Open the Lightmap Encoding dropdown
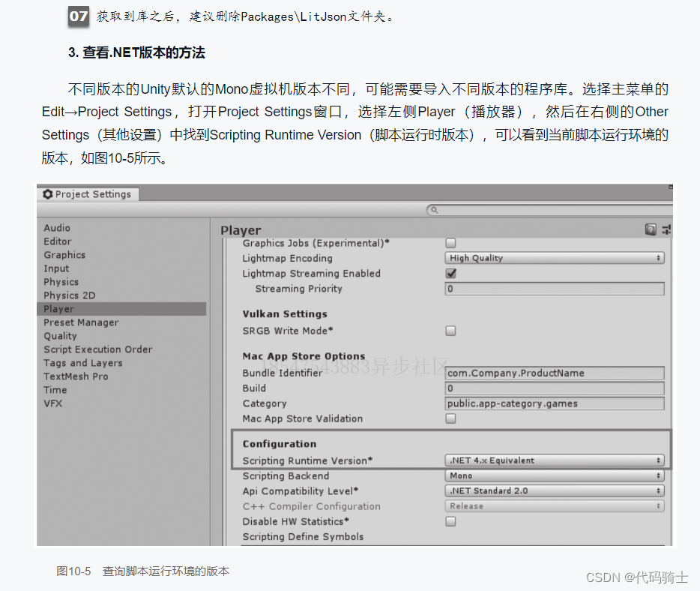The image size is (700, 591). pyautogui.click(x=555, y=258)
